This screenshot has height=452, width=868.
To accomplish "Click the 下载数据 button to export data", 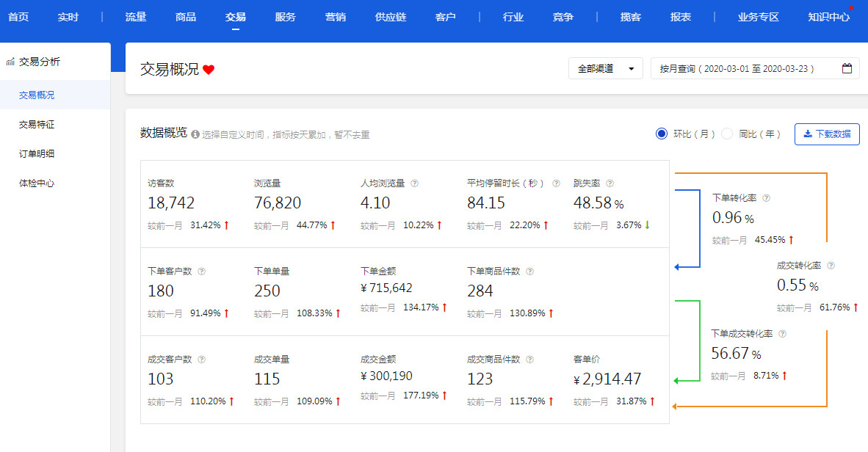I will [x=827, y=134].
